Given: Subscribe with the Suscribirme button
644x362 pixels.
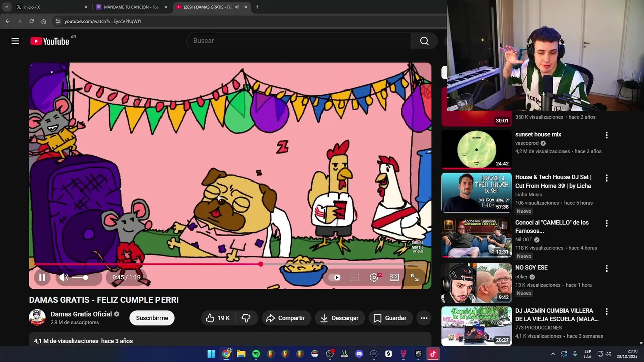Looking at the screenshot, I should pos(152,318).
